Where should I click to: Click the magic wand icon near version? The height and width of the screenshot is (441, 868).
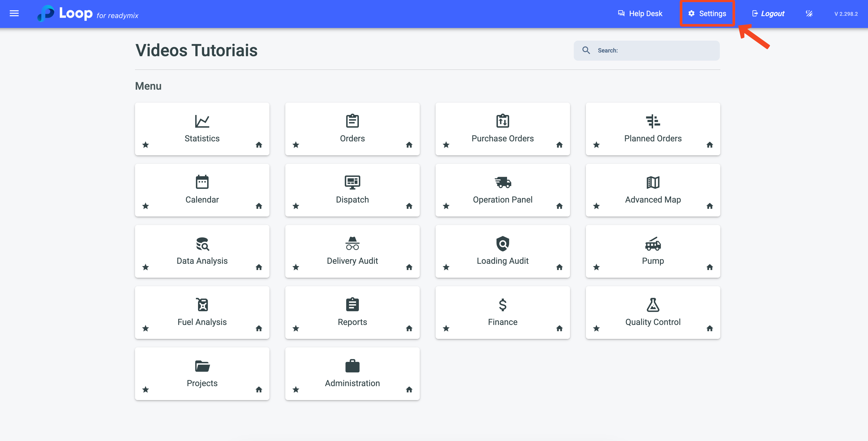[x=809, y=13]
